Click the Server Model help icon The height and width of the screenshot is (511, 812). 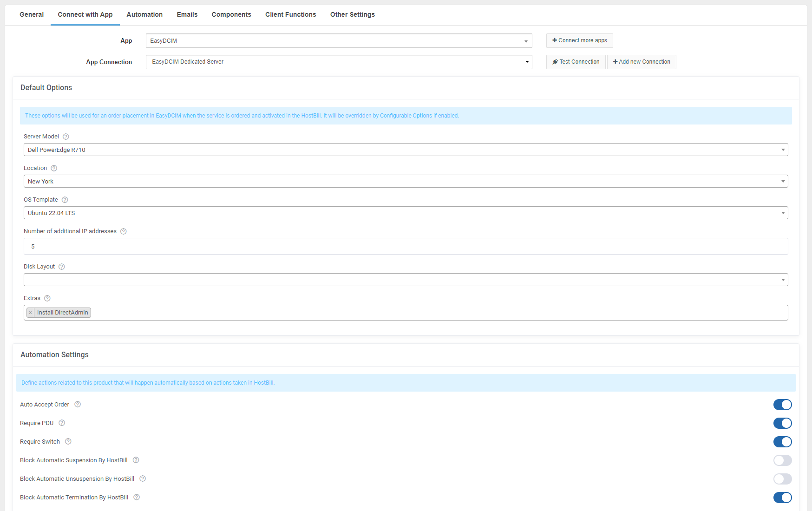coord(65,136)
